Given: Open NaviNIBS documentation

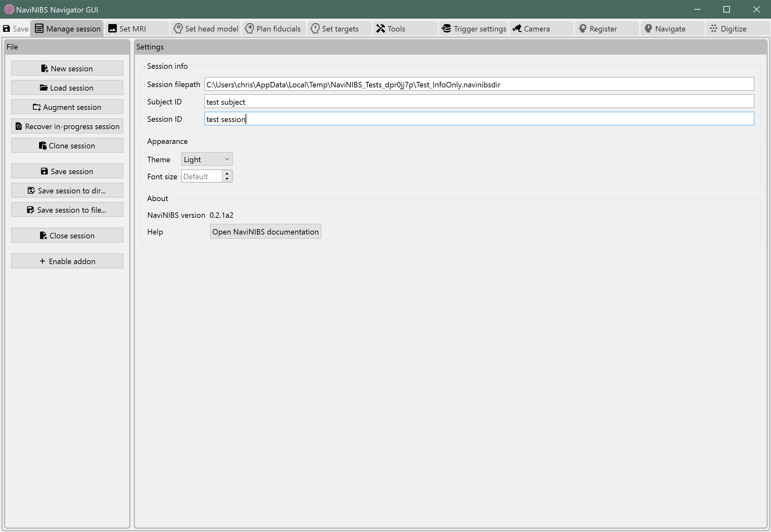Looking at the screenshot, I should (265, 232).
